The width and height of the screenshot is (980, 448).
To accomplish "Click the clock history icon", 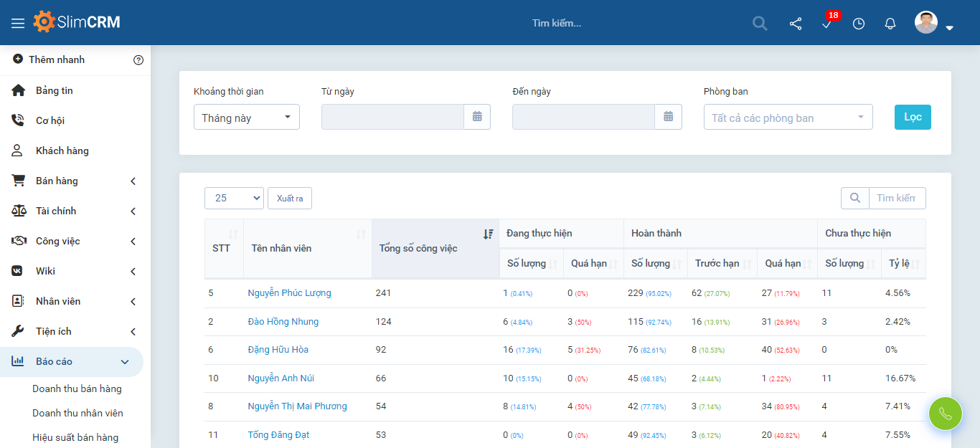I will point(859,24).
